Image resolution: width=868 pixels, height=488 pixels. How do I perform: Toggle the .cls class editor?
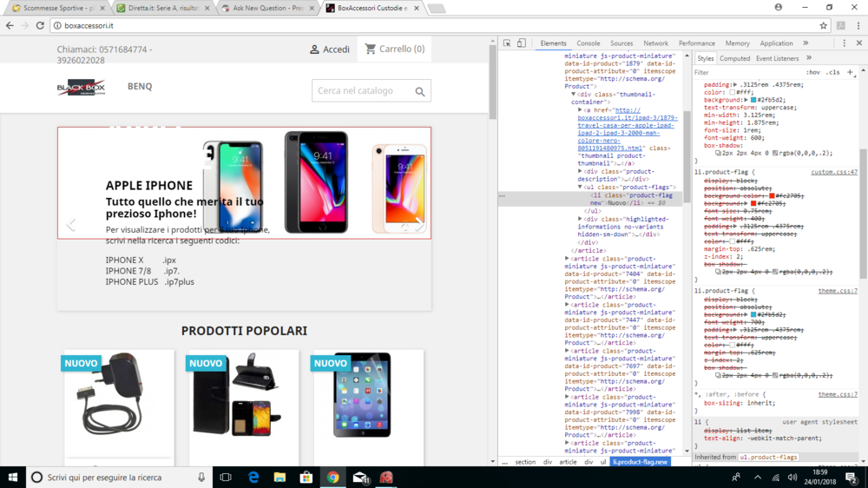[x=832, y=73]
